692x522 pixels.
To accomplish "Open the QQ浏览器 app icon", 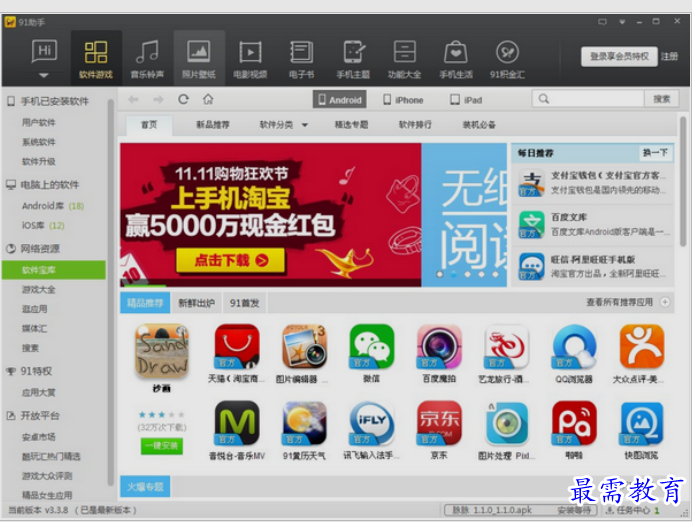I will click(574, 346).
